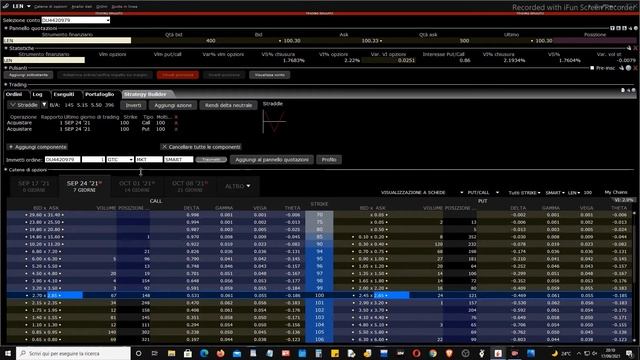Collapse the Trading section
This screenshot has width=640, height=360.
point(6,84)
